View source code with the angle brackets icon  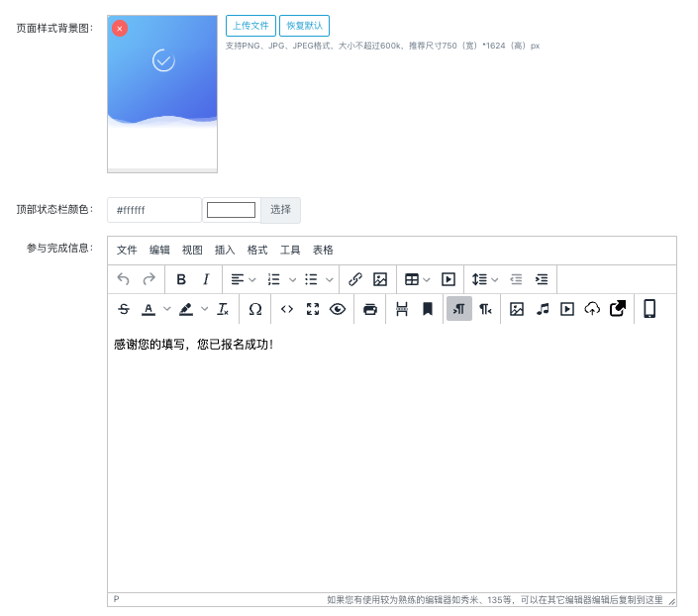287,309
